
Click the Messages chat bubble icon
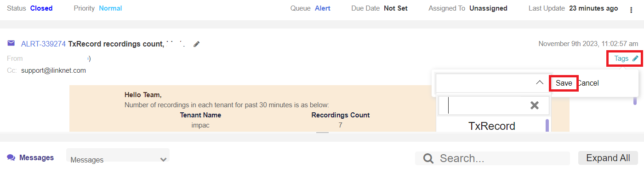point(11,157)
